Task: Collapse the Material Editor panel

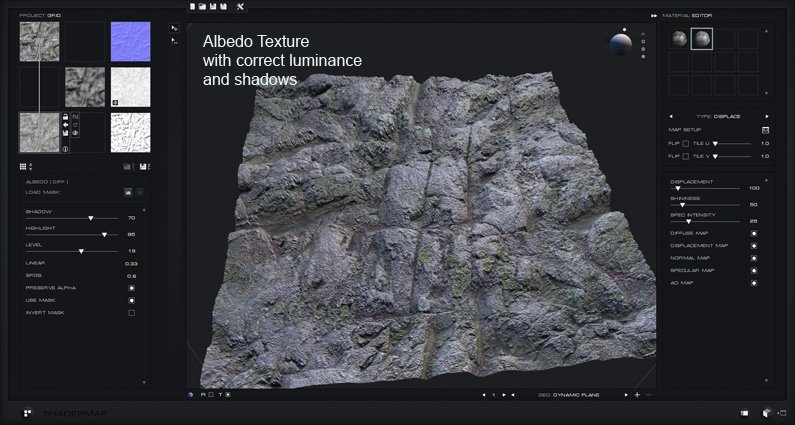Action: coord(653,15)
